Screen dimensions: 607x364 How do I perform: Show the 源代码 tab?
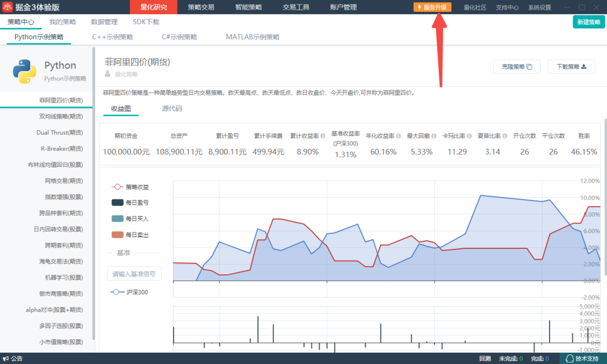(172, 109)
